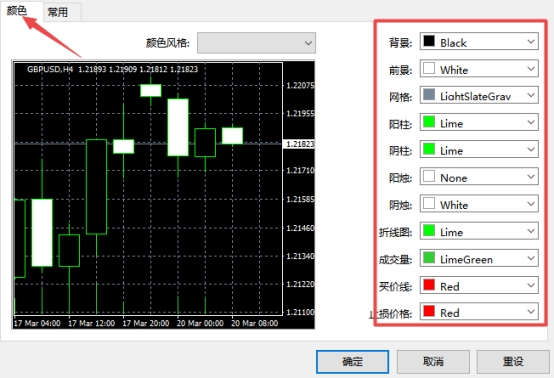Click the black swatch for 背景
Viewport: 554px width, 378px height.
click(x=429, y=41)
